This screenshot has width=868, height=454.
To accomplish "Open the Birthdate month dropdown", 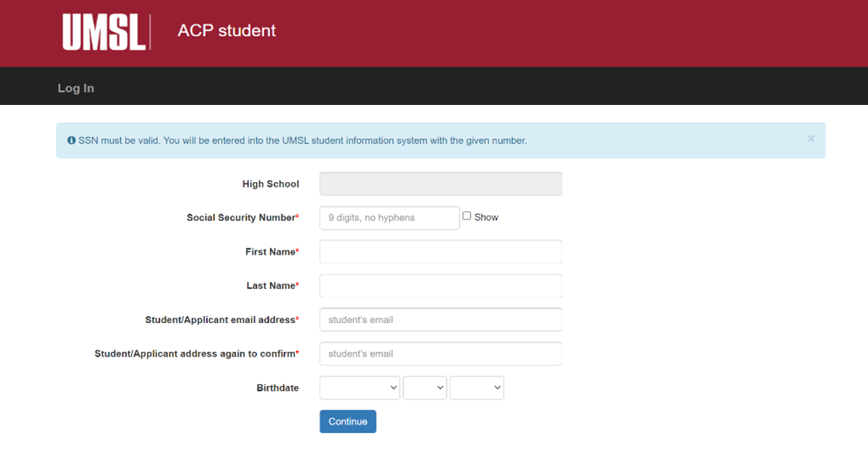I will click(359, 387).
